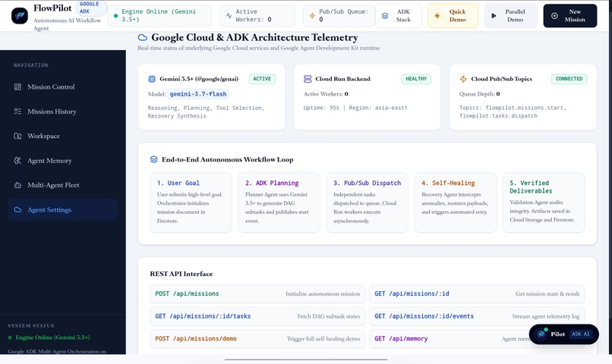Click the HEALTHY badge on Cloud Run card
Viewport: 612px width, 364px height.
[x=416, y=79]
